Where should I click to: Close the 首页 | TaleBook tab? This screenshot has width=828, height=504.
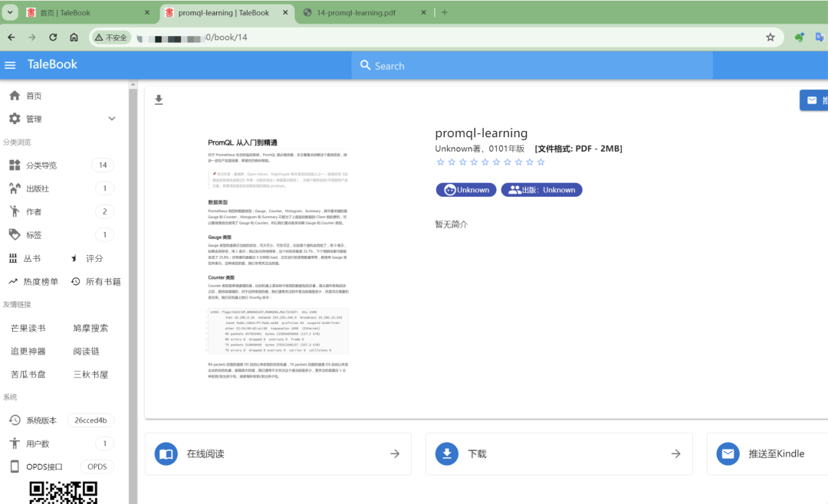pos(146,13)
